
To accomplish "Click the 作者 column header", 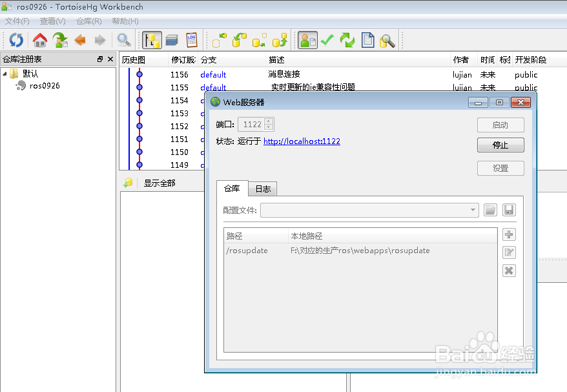I will point(464,59).
